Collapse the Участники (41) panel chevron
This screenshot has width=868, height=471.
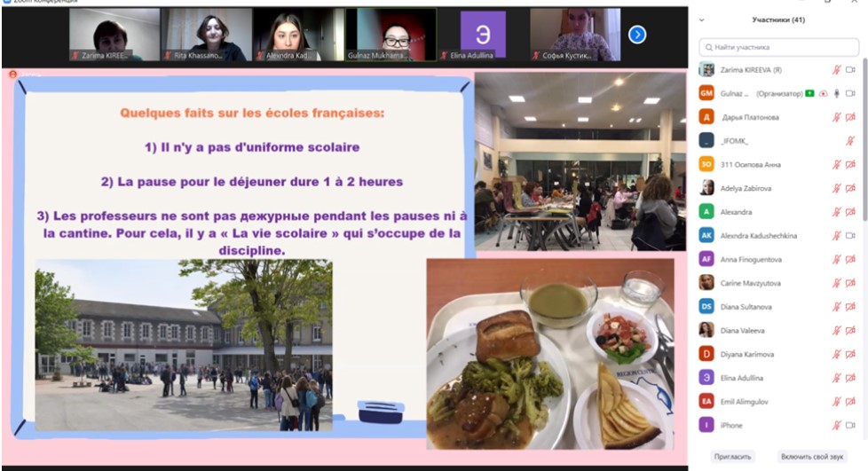[702, 20]
